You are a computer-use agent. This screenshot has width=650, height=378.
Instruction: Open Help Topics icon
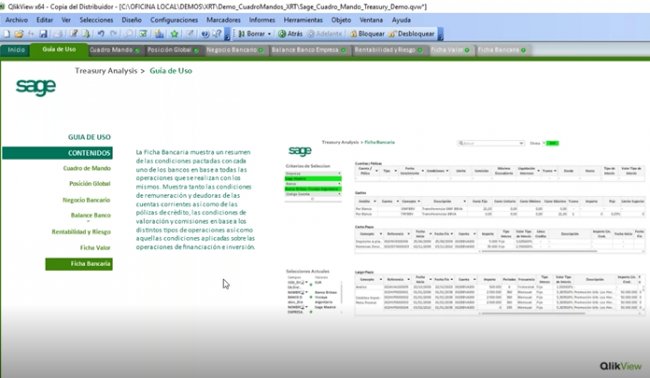click(205, 34)
